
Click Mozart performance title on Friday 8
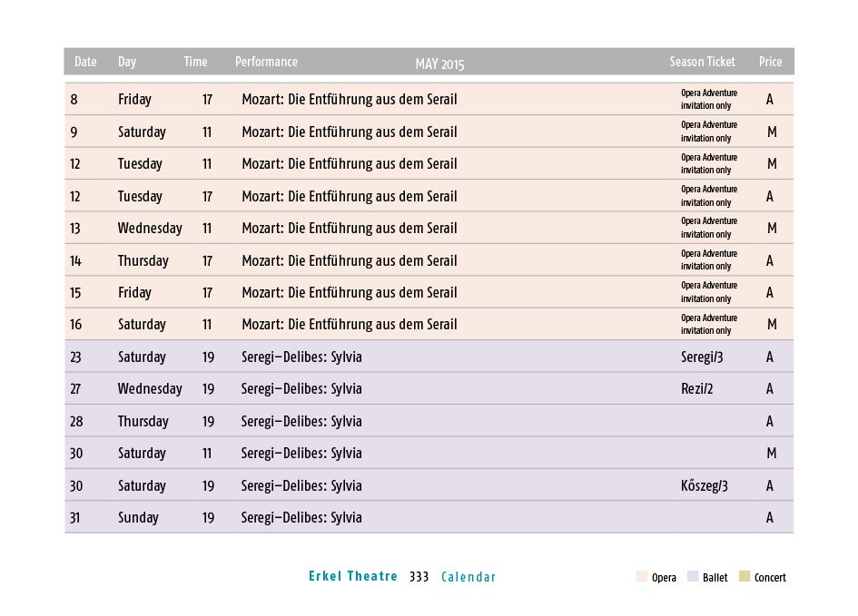coord(349,100)
